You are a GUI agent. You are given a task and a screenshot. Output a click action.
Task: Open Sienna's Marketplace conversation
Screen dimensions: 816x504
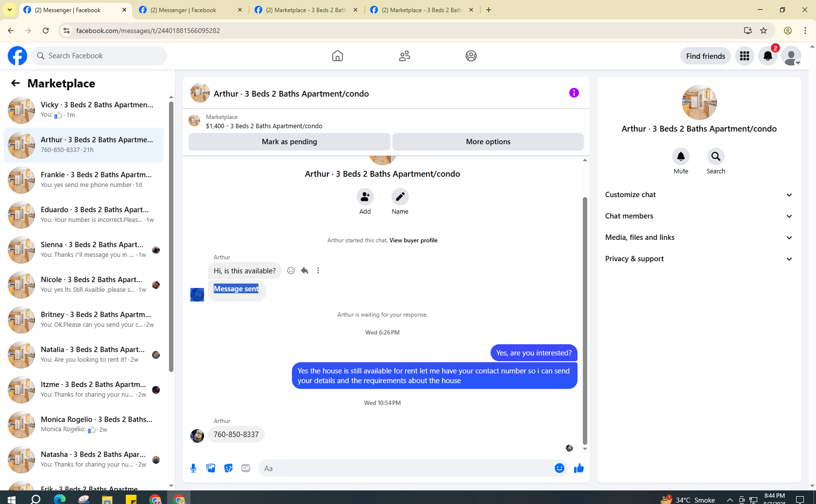click(84, 250)
